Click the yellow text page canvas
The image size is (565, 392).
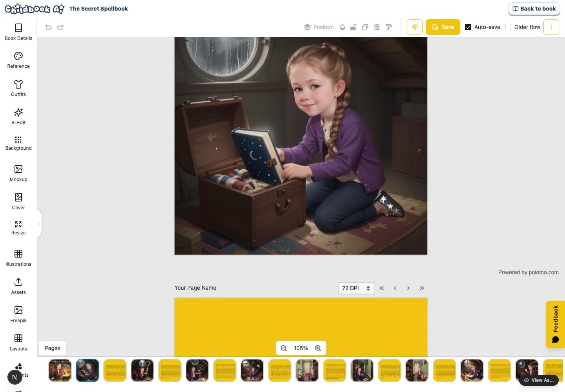(x=301, y=327)
